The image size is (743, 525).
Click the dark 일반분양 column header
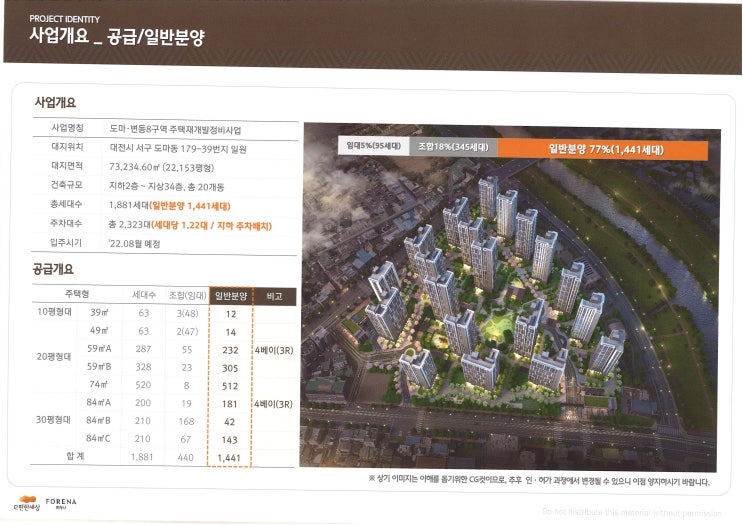[231, 296]
